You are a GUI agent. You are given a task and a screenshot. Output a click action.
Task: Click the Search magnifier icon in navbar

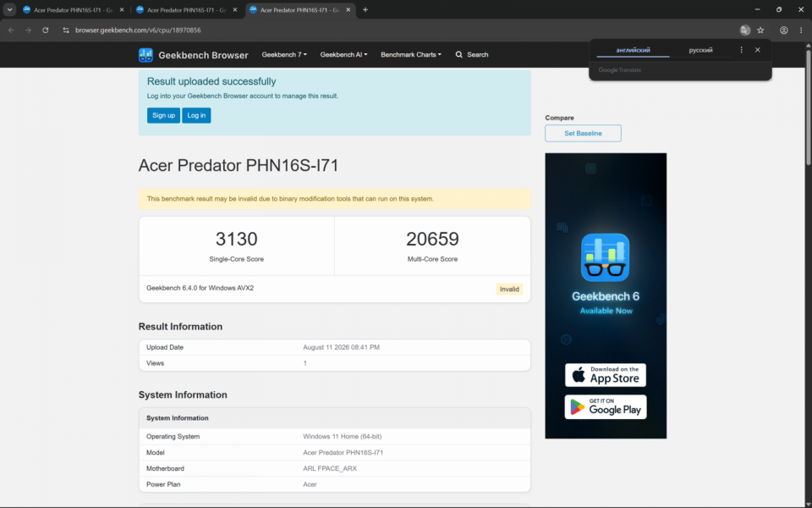458,54
